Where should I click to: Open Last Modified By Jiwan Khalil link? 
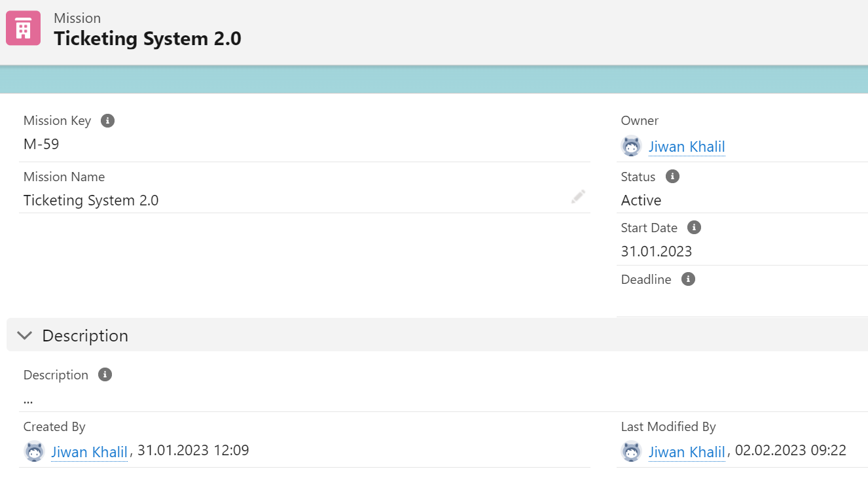[687, 451]
